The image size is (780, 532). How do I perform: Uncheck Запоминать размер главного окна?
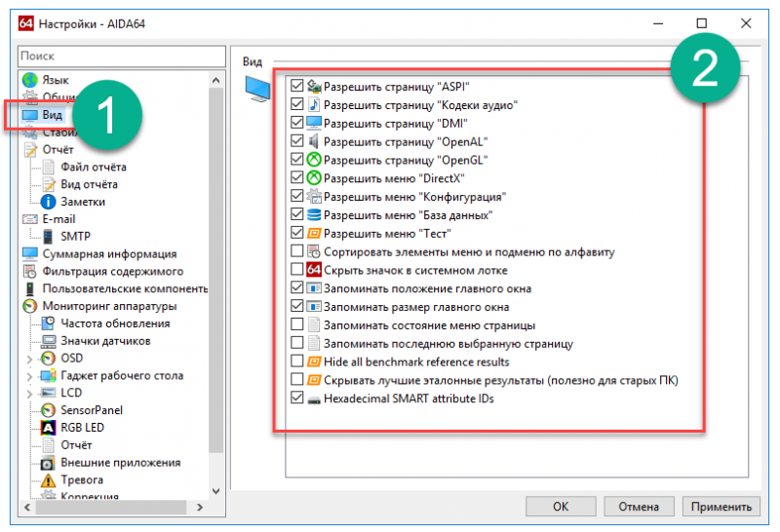[297, 307]
